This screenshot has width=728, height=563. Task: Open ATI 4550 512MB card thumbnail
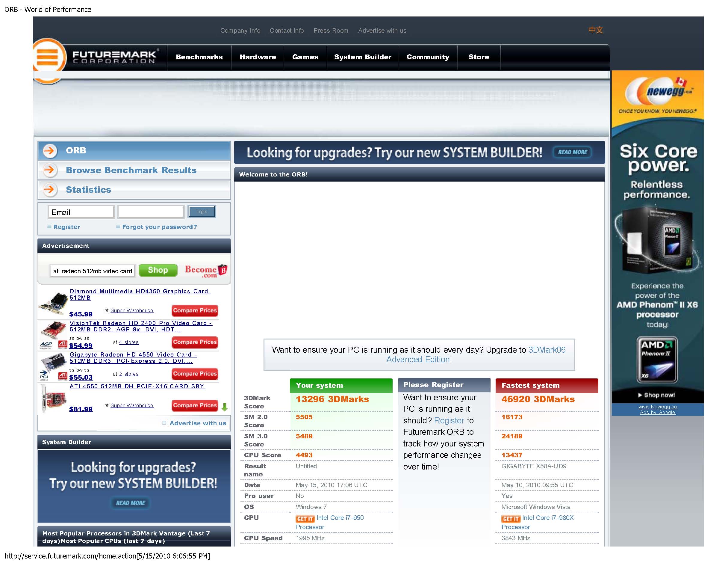[53, 399]
